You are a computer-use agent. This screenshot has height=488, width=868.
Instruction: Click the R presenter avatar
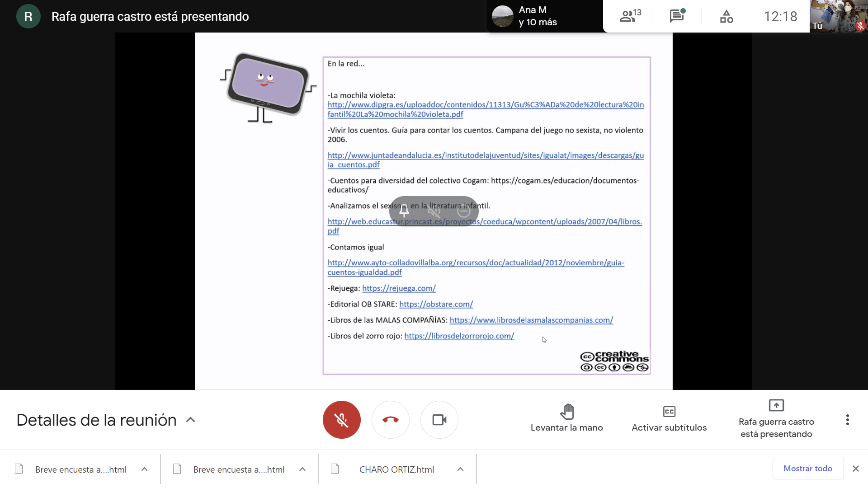point(28,16)
